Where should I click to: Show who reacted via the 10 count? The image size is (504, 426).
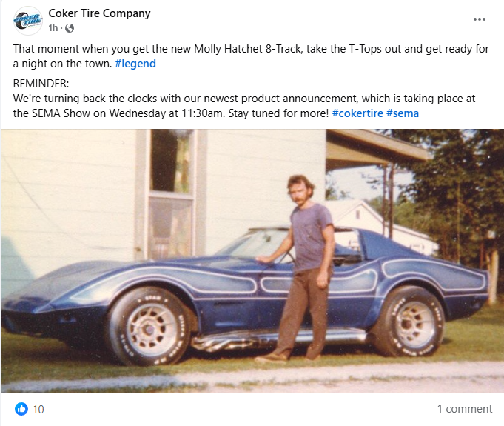pyautogui.click(x=38, y=409)
